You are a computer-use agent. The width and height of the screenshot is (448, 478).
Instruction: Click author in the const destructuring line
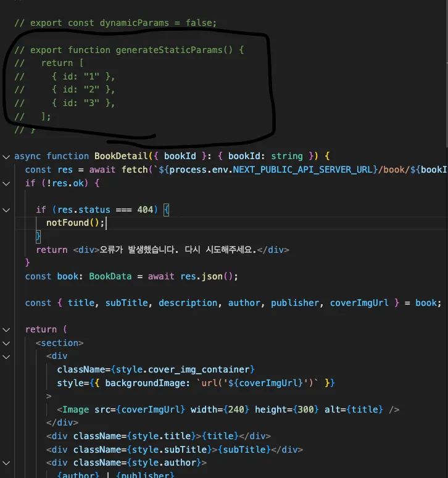click(x=244, y=303)
